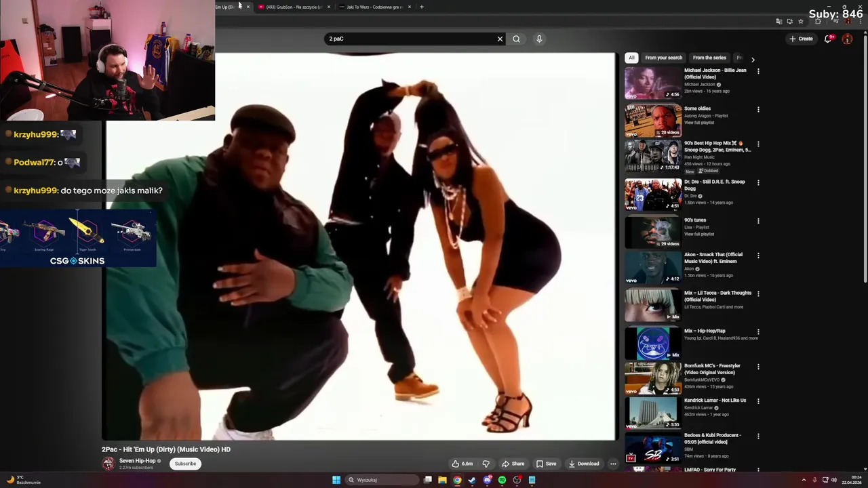Switch to 'Jaki To Wers' browser tab

(x=374, y=7)
